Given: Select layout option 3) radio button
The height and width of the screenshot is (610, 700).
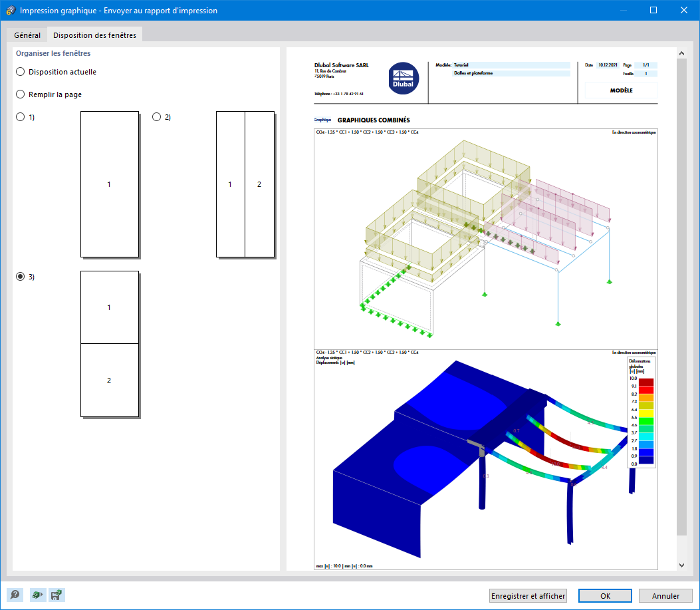Looking at the screenshot, I should tap(20, 276).
